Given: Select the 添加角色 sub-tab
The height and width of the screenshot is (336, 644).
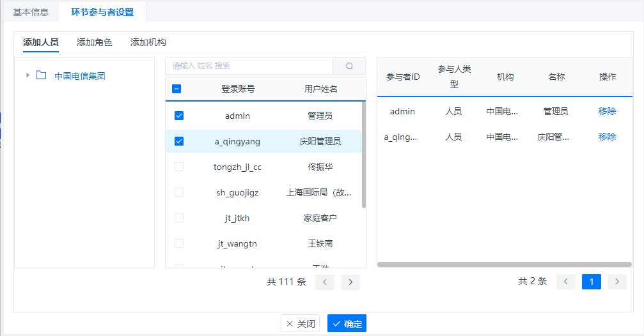Looking at the screenshot, I should (95, 42).
